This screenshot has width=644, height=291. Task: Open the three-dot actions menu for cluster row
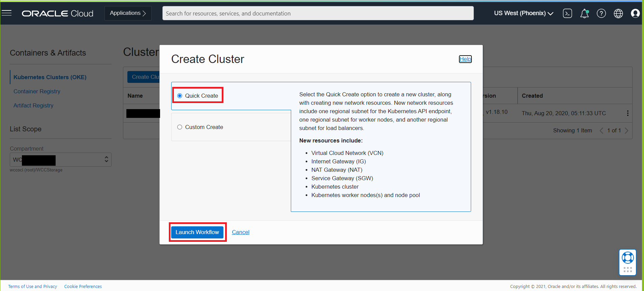627,113
